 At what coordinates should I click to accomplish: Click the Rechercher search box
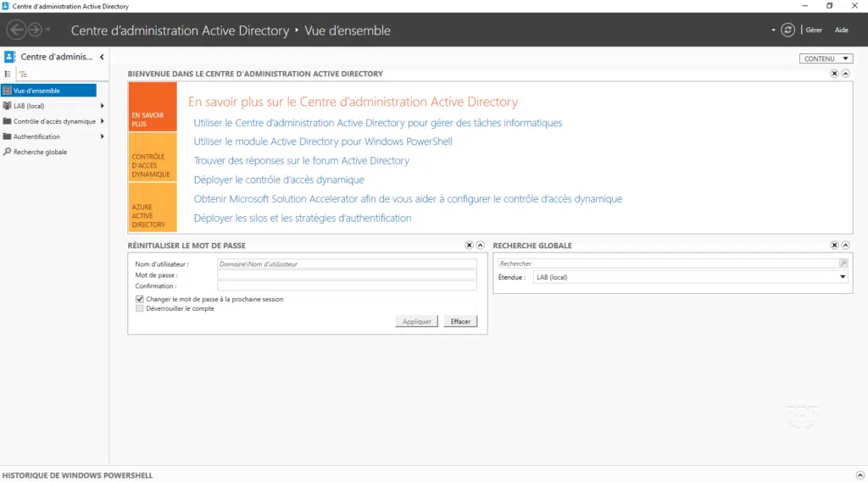point(668,263)
